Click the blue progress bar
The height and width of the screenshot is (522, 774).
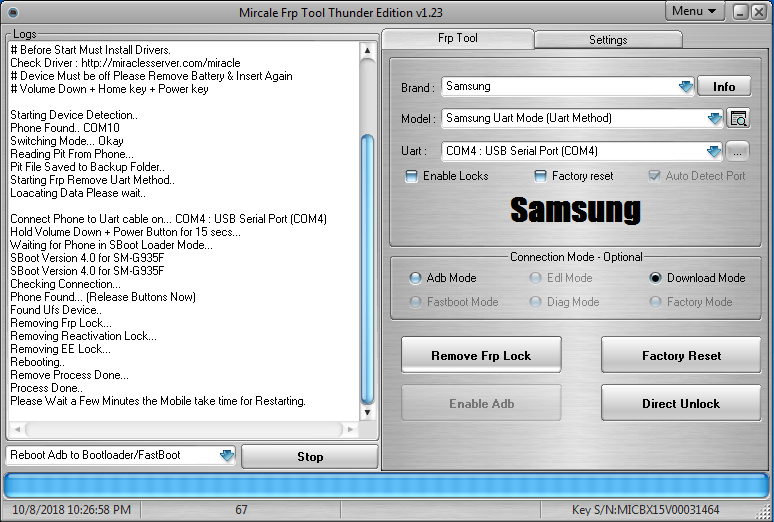point(387,485)
